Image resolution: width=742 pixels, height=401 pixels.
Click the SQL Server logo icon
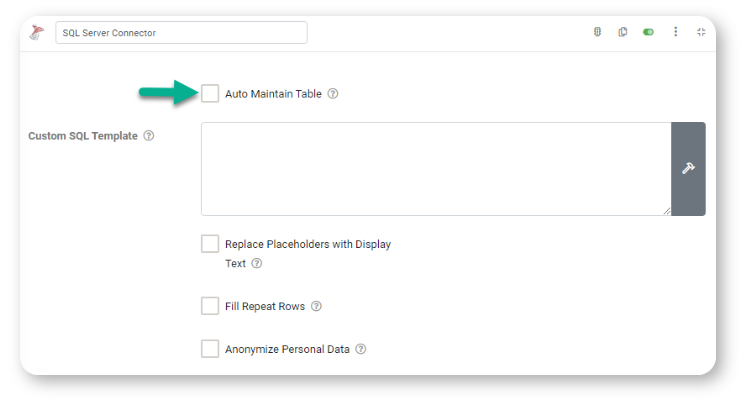pos(36,32)
